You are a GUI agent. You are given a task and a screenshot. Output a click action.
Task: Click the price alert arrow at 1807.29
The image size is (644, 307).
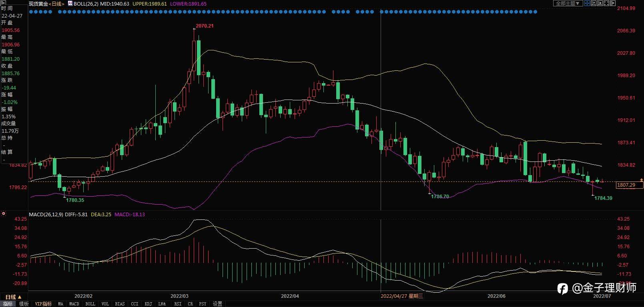(x=642, y=180)
